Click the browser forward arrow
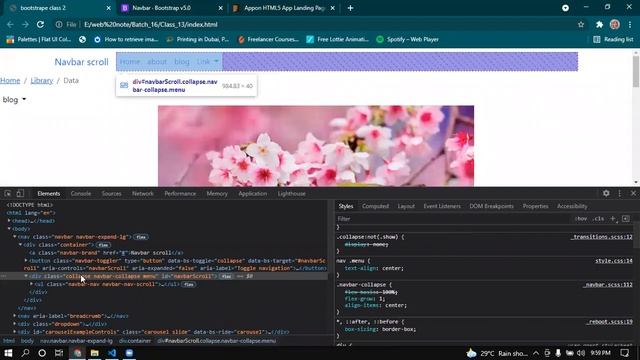Image resolution: width=640 pixels, height=360 pixels. coord(25,24)
